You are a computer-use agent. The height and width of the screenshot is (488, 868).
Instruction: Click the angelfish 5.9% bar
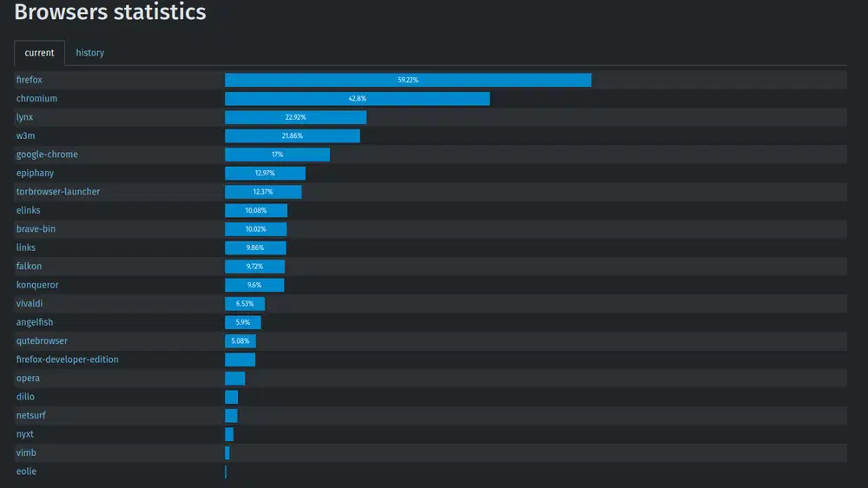pos(243,322)
